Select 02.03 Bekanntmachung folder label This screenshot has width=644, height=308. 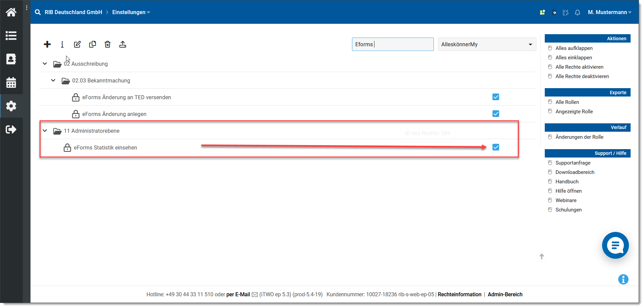[x=101, y=80]
